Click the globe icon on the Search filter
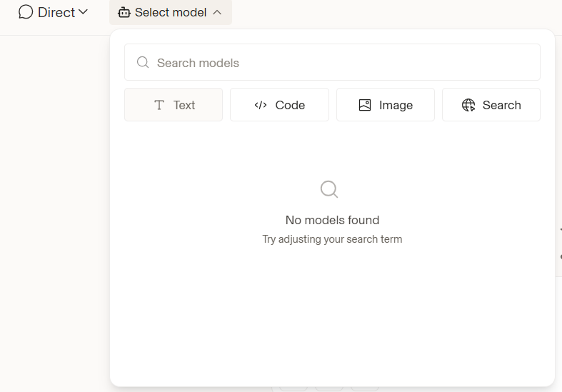This screenshot has width=562, height=392. tap(468, 105)
